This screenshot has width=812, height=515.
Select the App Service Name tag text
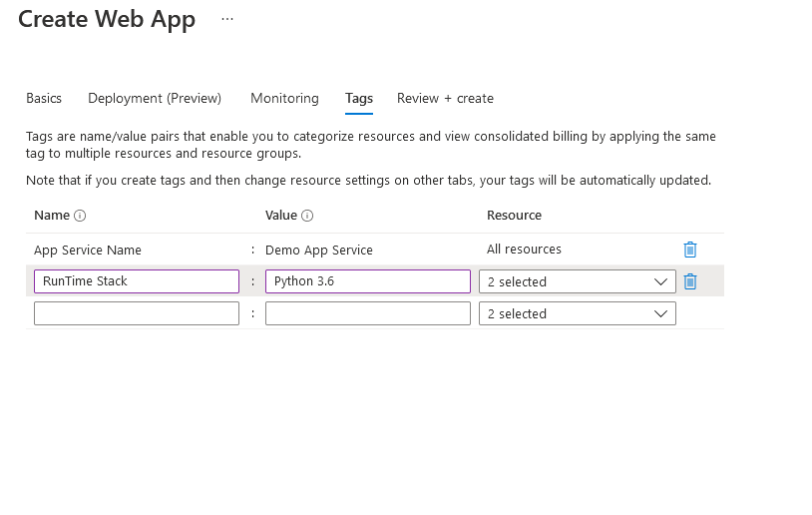(88, 251)
